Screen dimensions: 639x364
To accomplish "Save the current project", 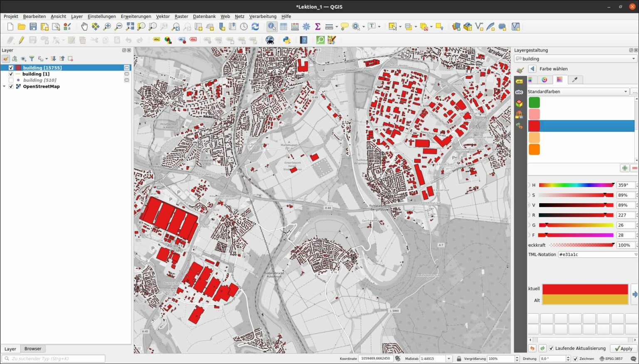I will pos(33,26).
